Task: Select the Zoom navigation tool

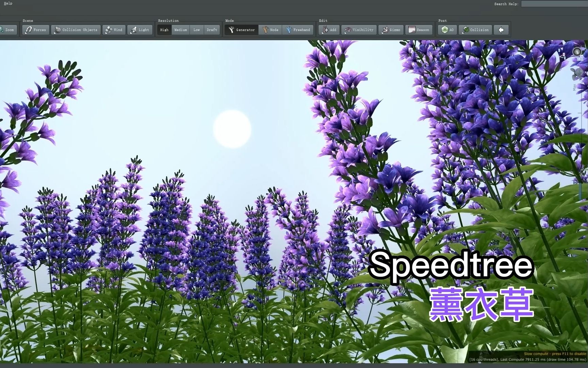Action: [x=8, y=30]
